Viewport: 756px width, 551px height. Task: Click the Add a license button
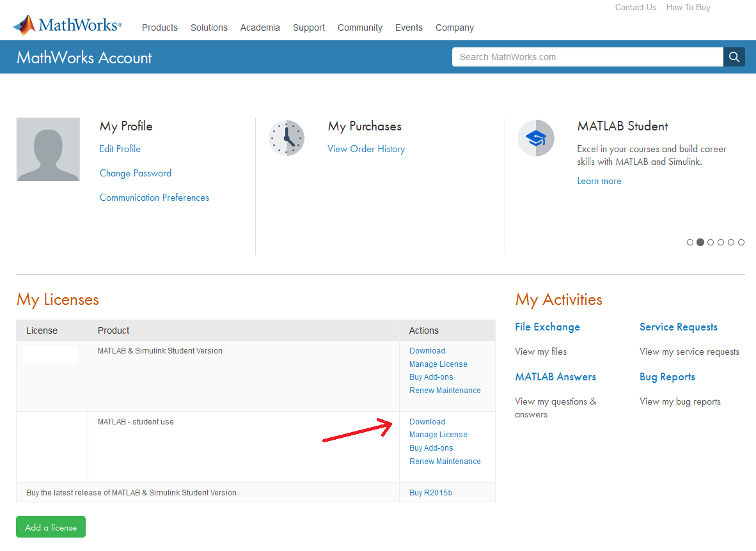[51, 527]
